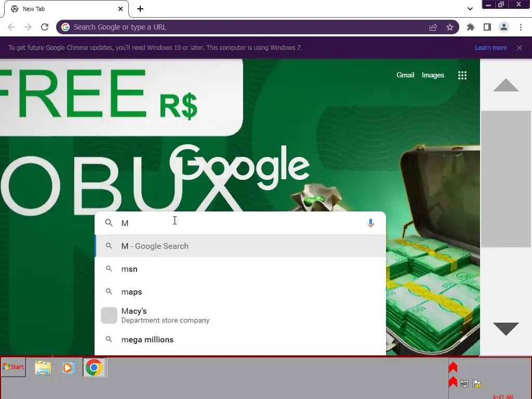Click the network tray icon
532x399 pixels.
click(464, 383)
